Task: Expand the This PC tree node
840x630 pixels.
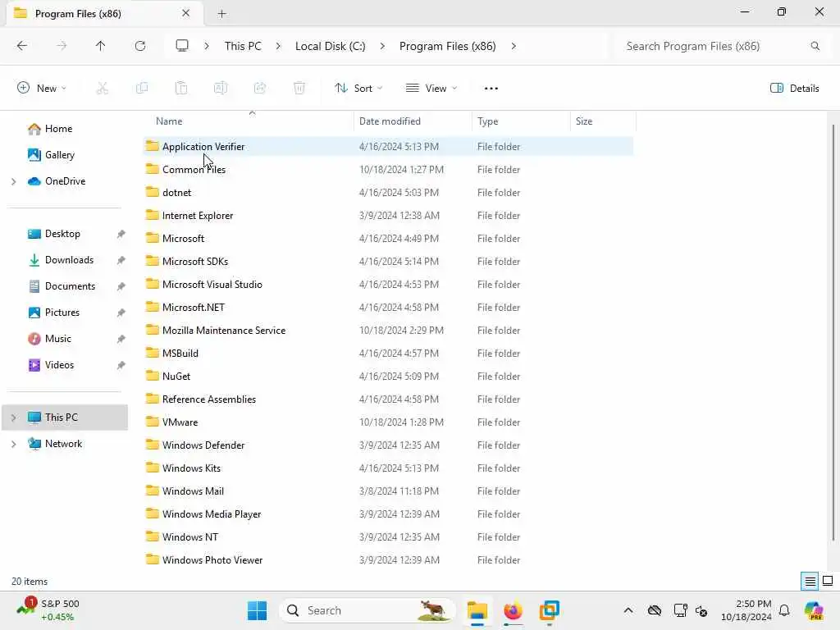Action: point(13,418)
